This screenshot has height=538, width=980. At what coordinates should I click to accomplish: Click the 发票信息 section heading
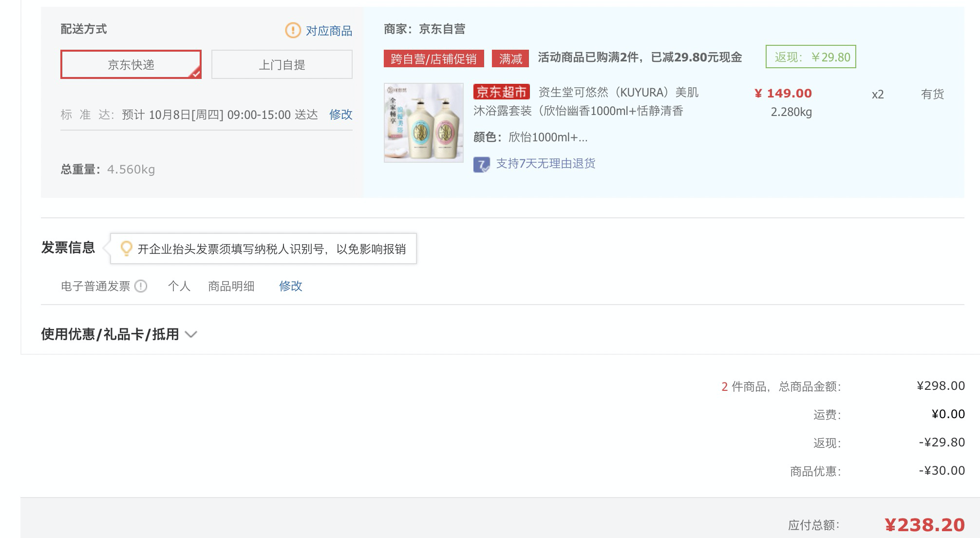click(x=68, y=248)
